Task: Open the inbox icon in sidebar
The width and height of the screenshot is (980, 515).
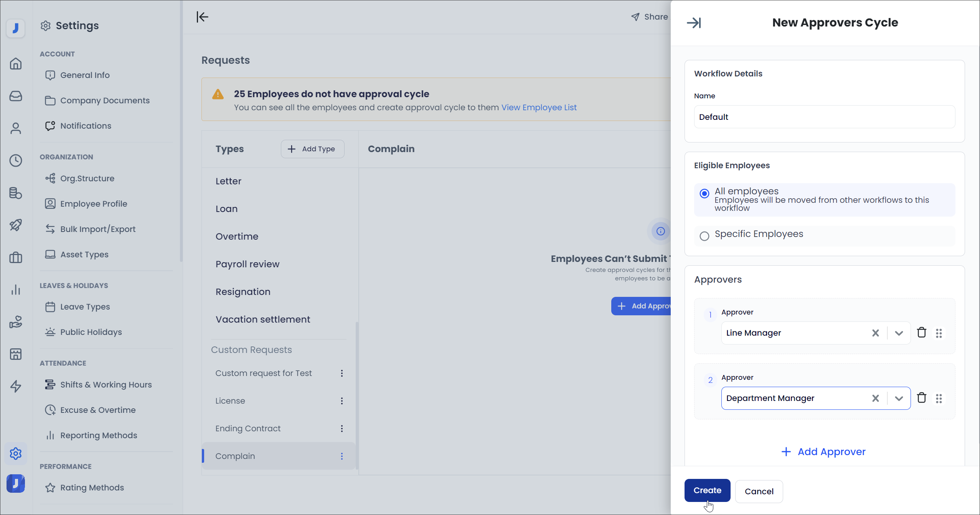Action: pyautogui.click(x=16, y=96)
